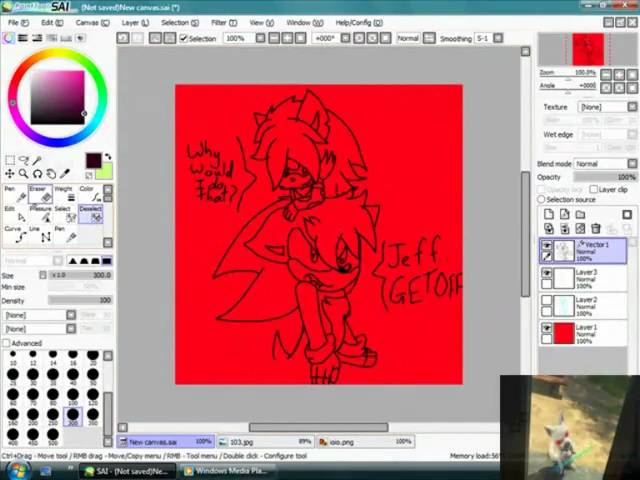Image resolution: width=640 pixels, height=480 pixels.
Task: Click the undo arrow in toolbar
Action: [123, 38]
